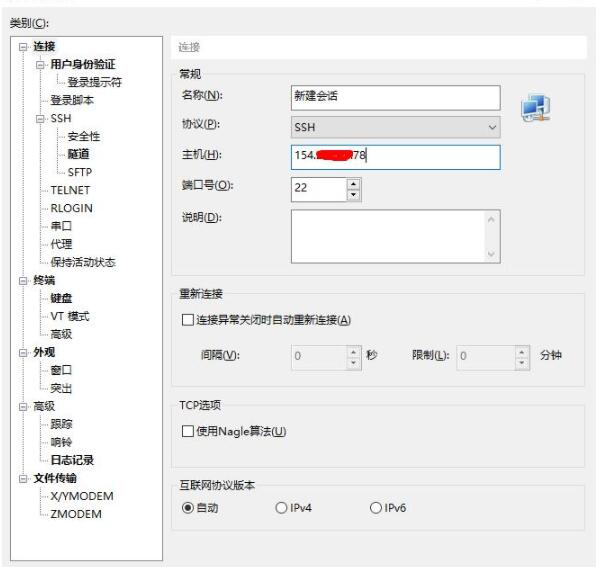This screenshot has height=567, width=601.
Task: Select 串口 tree item
Action: click(61, 226)
